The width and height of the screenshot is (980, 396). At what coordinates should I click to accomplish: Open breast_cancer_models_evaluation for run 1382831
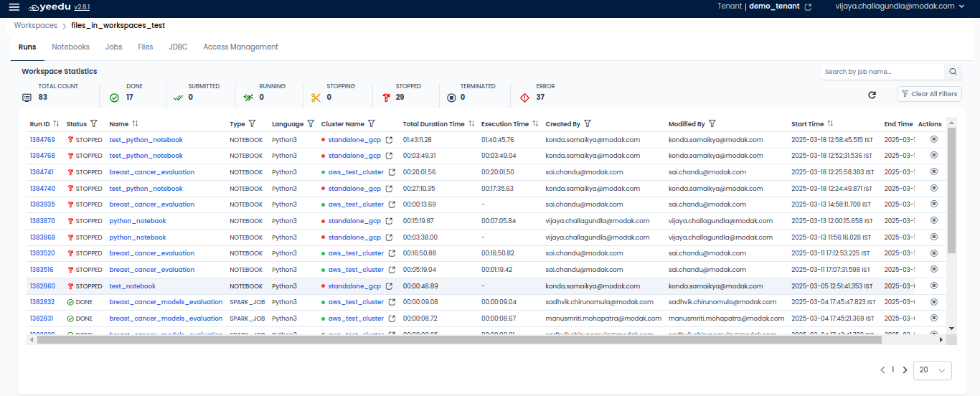tap(166, 319)
